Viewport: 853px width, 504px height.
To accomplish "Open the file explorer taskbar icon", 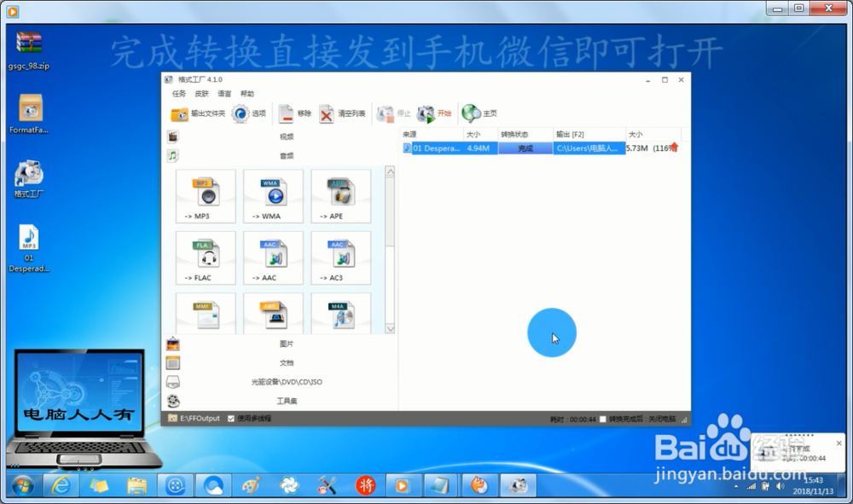I will click(x=137, y=485).
